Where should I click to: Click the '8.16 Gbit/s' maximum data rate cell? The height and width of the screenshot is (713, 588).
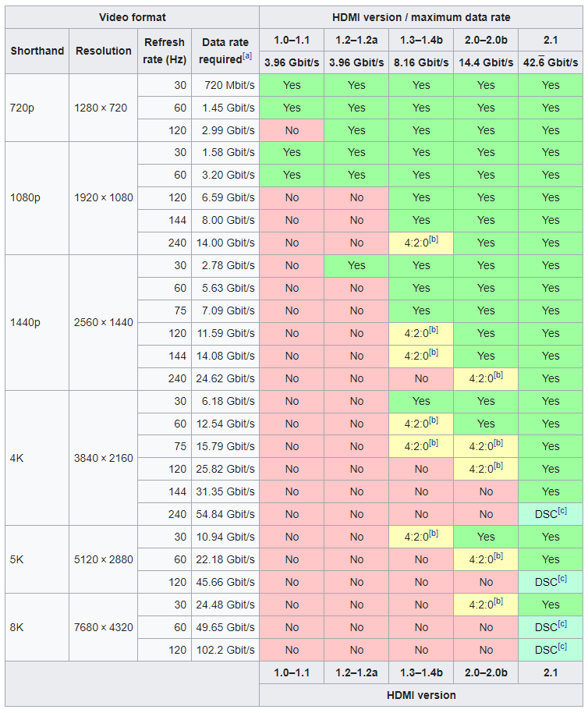point(421,62)
